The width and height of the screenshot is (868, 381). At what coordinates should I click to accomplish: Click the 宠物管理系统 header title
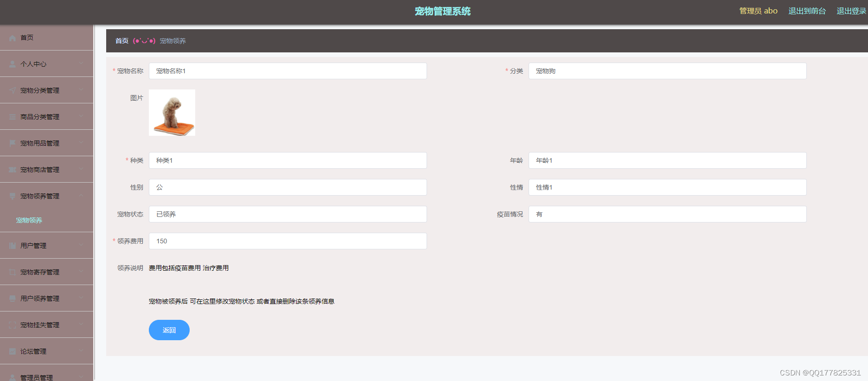pos(443,11)
